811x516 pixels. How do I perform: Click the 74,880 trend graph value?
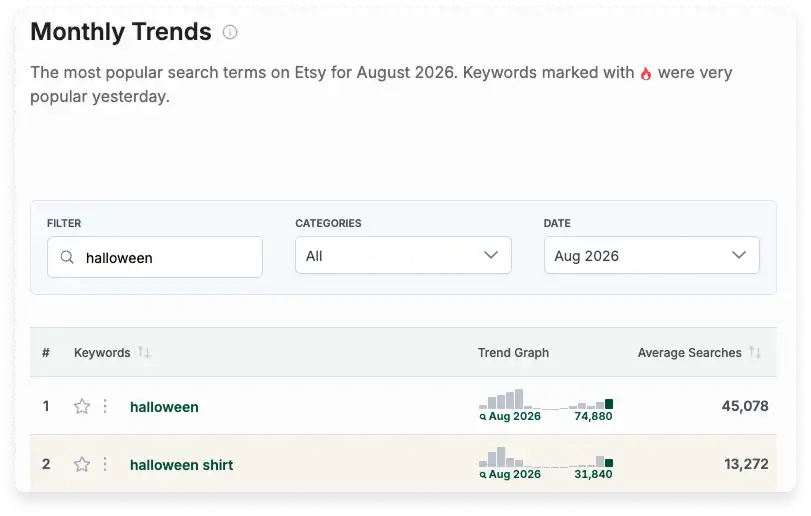point(593,416)
